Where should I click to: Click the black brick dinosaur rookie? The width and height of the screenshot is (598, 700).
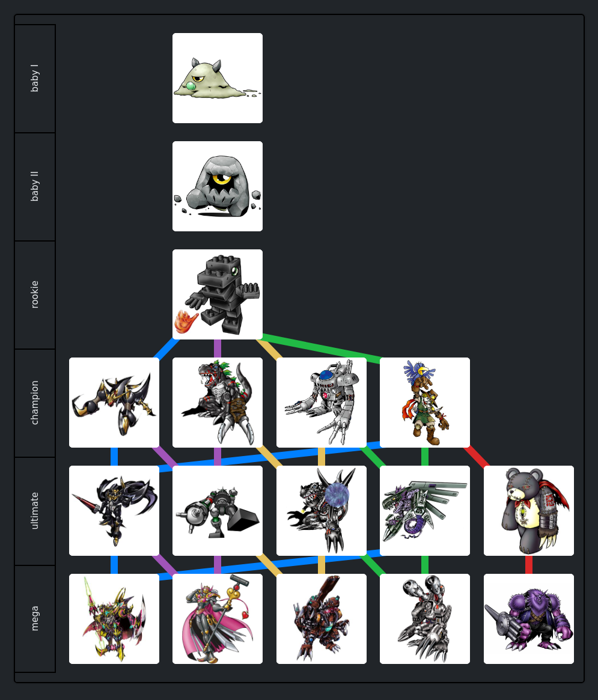[218, 294]
